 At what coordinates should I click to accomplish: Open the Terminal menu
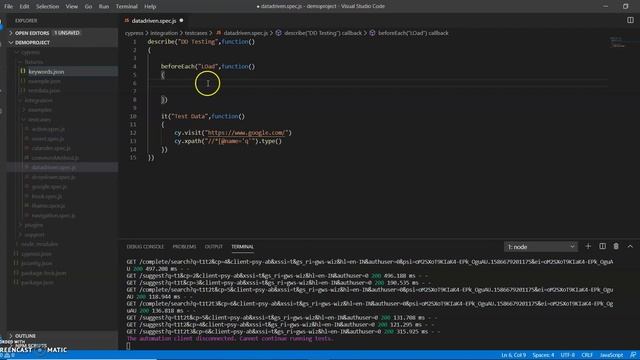(127, 6)
